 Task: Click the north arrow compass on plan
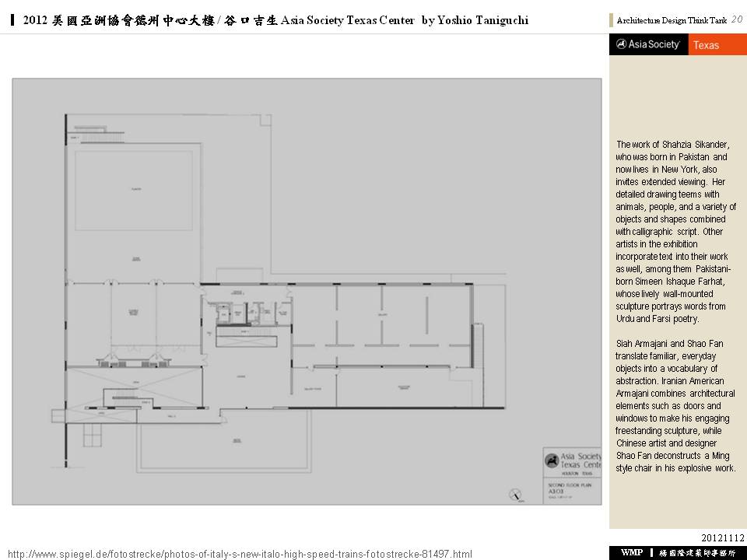point(514,493)
